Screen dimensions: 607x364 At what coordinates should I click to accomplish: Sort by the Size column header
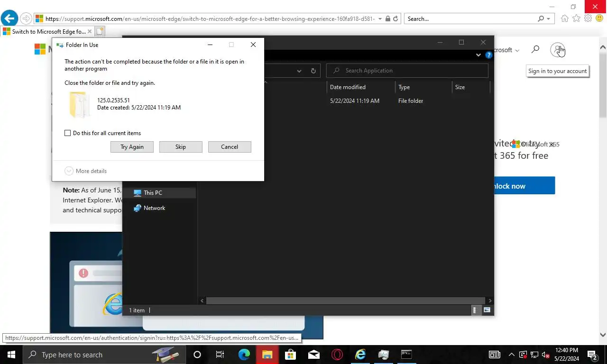pos(470,87)
